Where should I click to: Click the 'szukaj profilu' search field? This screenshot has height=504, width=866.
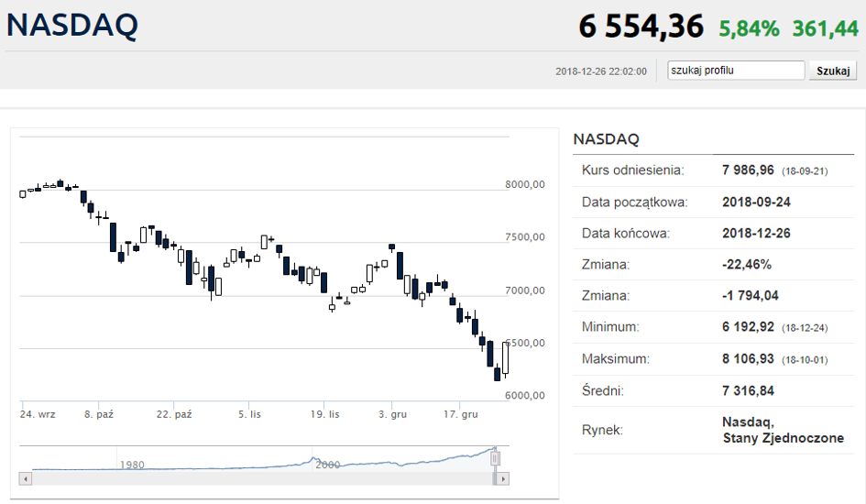736,71
